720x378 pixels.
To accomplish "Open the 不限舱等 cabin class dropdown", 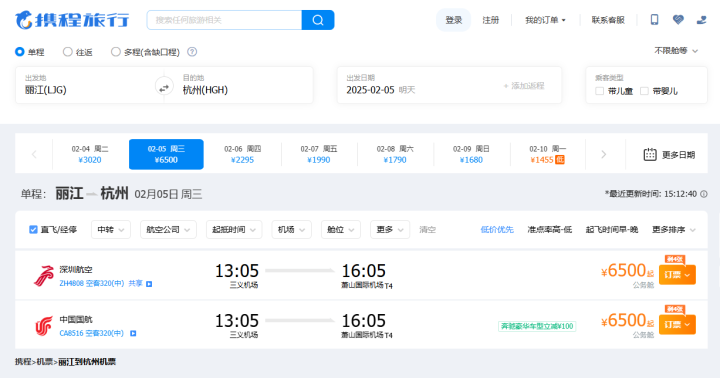I will click(675, 51).
